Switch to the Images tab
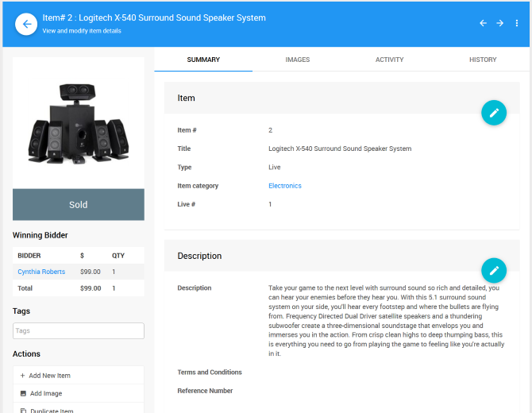This screenshot has height=413, width=532. click(298, 60)
